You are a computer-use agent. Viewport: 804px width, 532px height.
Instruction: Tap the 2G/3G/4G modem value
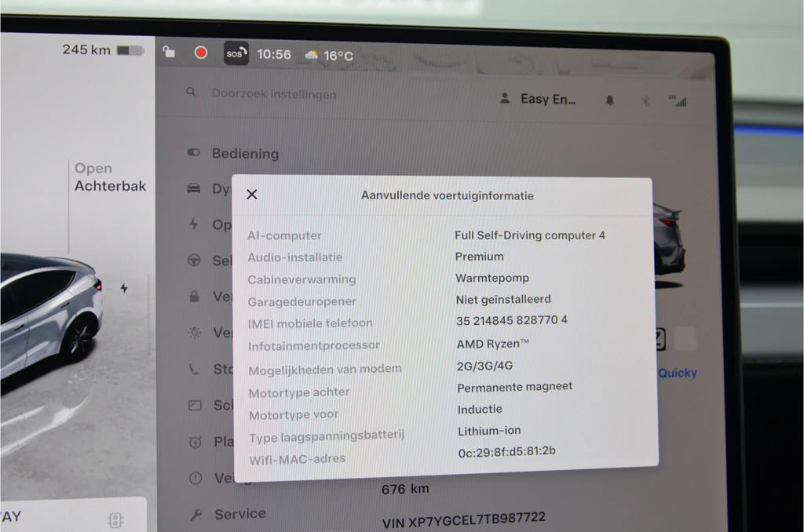[x=484, y=366]
